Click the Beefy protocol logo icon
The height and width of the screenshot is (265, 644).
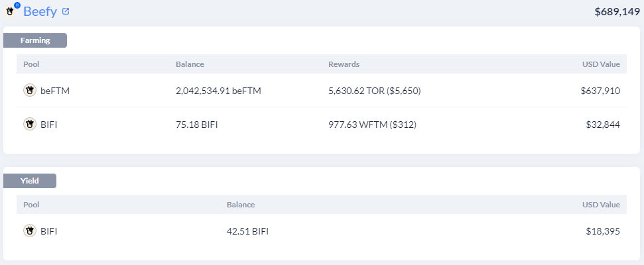coord(11,11)
